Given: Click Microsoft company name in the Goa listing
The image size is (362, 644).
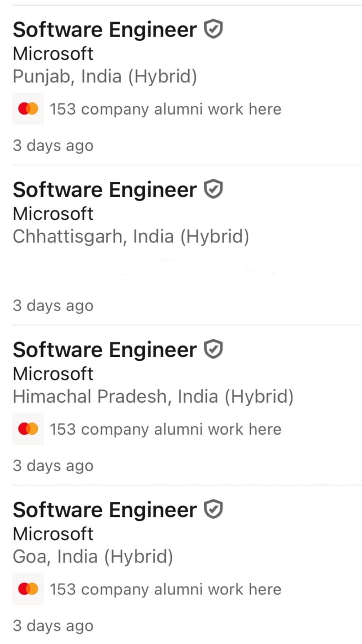Looking at the screenshot, I should tap(53, 534).
